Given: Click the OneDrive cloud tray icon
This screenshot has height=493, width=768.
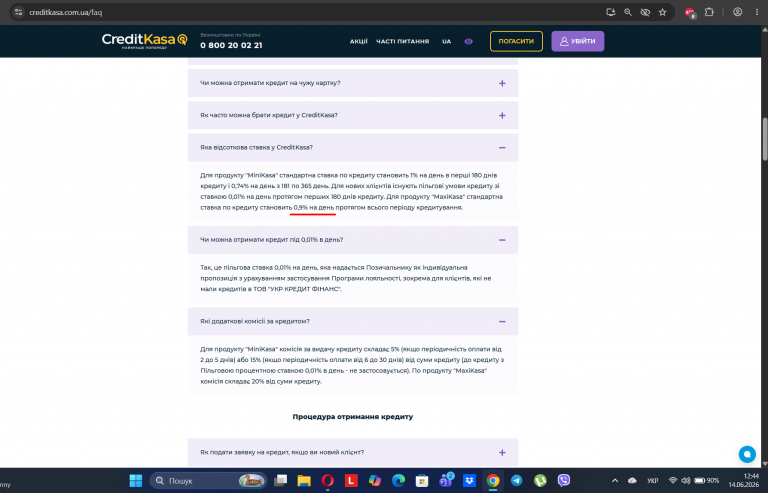Looking at the screenshot, I should (632, 481).
